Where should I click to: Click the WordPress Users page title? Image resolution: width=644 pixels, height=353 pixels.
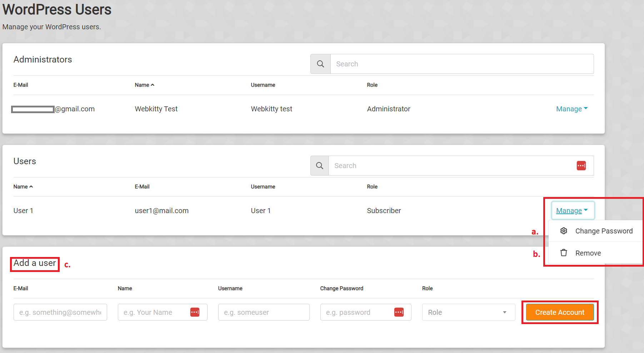pos(57,10)
